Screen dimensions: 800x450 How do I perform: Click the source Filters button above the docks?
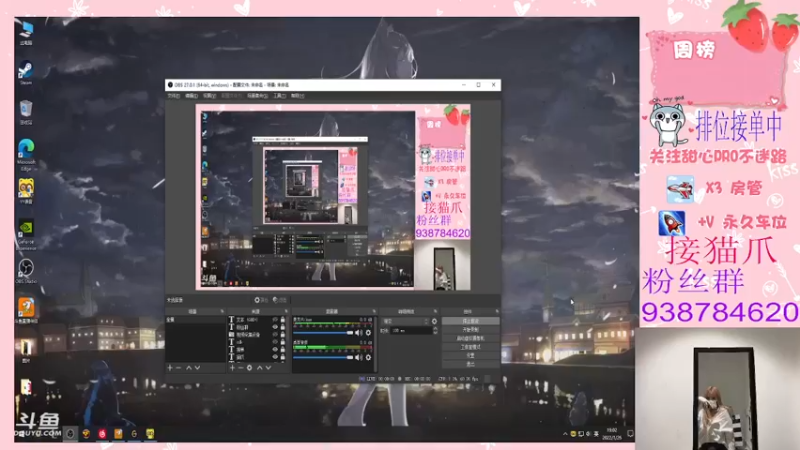click(x=280, y=300)
